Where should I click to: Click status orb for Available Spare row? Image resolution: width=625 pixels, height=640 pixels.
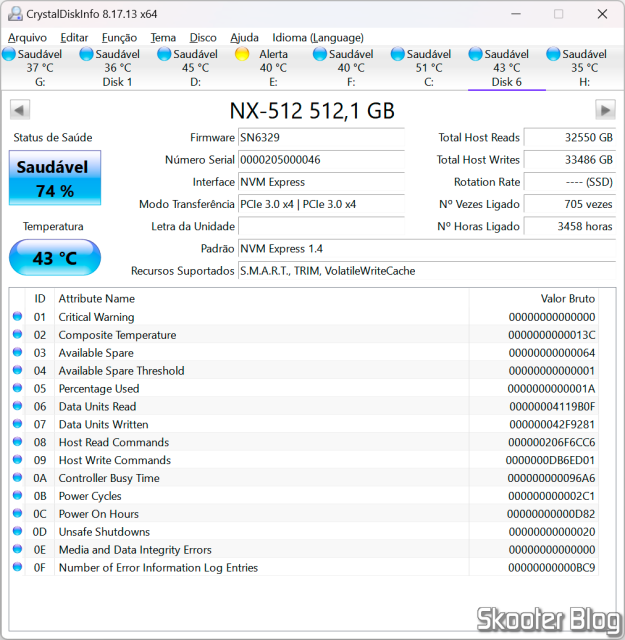[x=17, y=352]
